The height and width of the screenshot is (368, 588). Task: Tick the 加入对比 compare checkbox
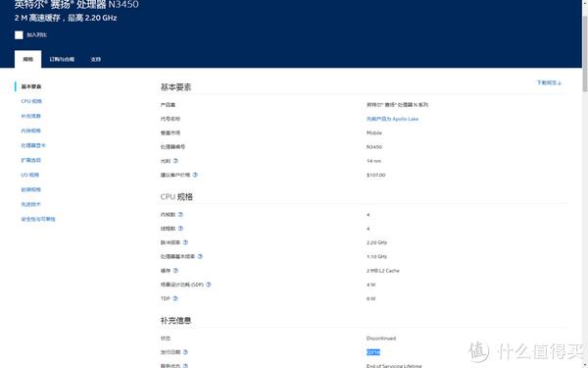[19, 35]
